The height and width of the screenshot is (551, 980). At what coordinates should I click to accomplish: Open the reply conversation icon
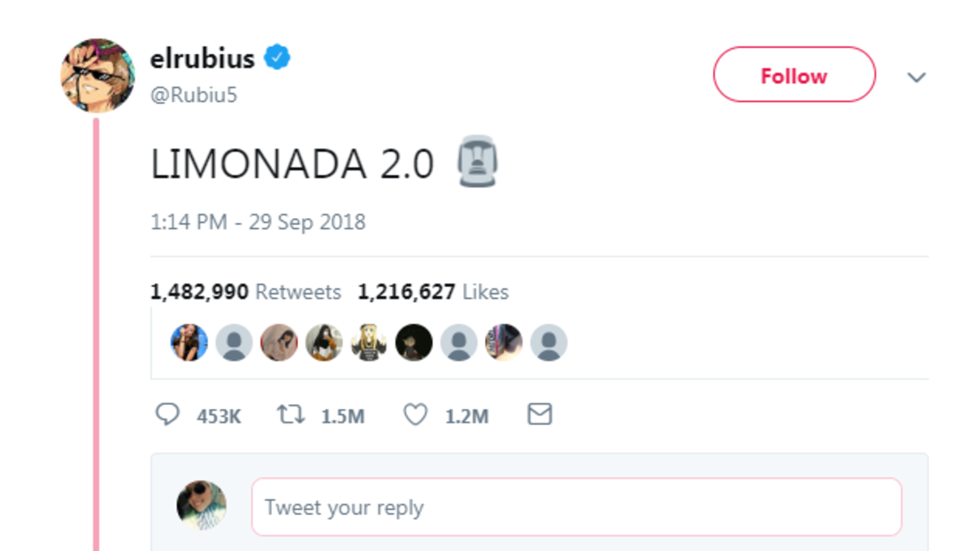[168, 415]
